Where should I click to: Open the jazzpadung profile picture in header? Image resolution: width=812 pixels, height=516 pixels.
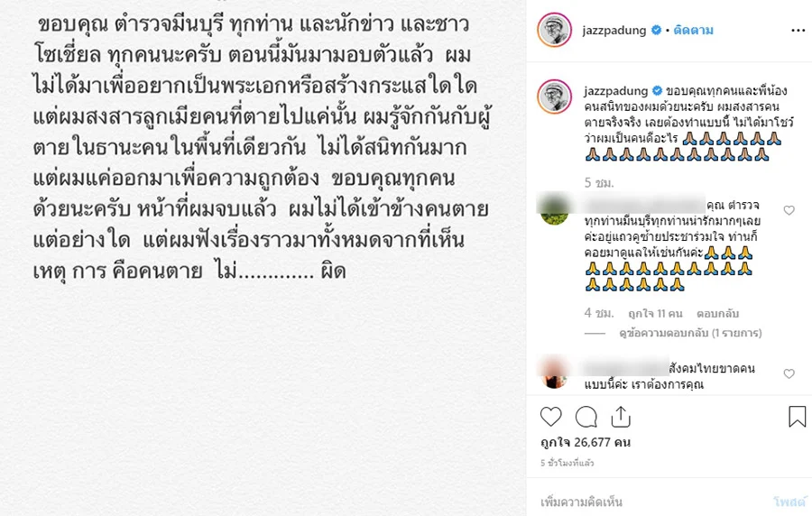click(x=555, y=30)
